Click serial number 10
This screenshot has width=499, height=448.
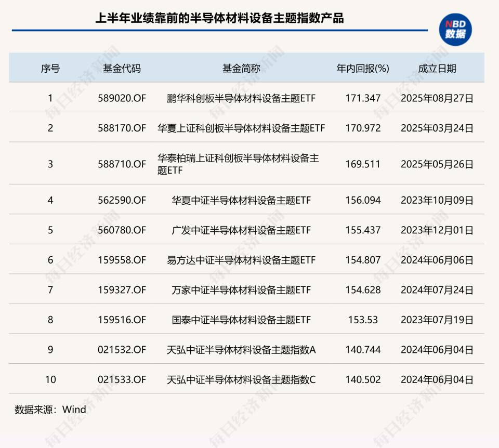pos(50,379)
